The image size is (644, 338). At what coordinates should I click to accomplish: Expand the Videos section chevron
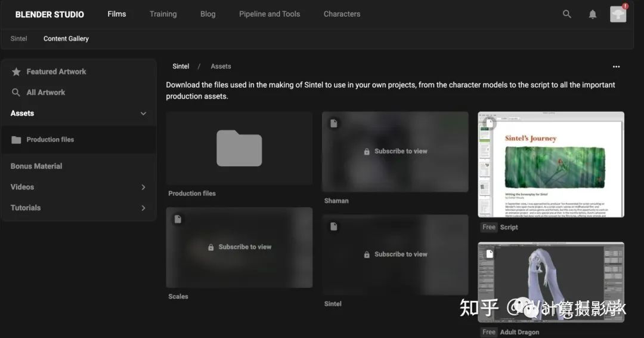[143, 187]
